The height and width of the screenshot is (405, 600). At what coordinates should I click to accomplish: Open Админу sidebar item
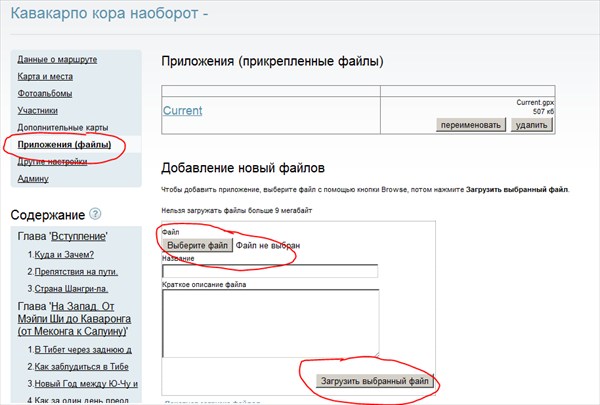pos(33,178)
